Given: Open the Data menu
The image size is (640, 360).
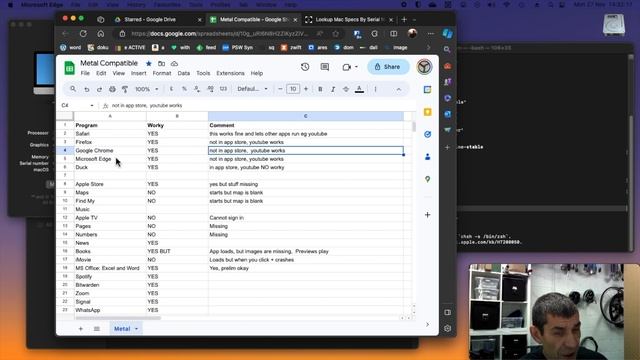Looking at the screenshot, I should [x=184, y=73].
